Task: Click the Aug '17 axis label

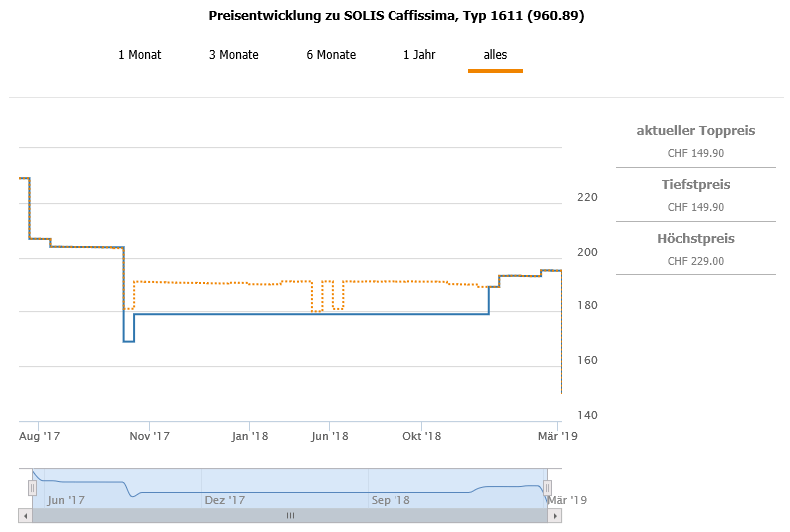Action: pyautogui.click(x=40, y=436)
